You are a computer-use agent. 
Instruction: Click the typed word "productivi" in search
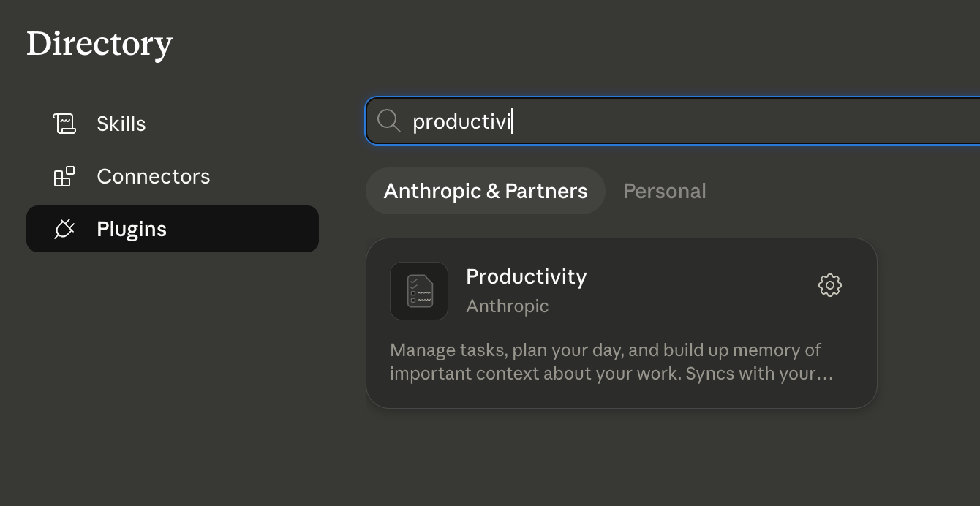(462, 121)
